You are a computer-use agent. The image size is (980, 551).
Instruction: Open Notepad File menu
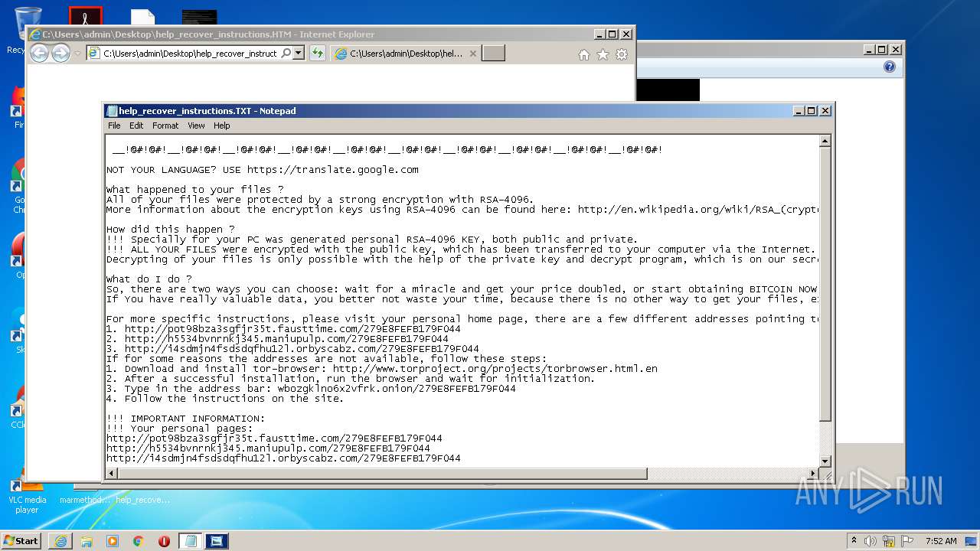pos(114,126)
